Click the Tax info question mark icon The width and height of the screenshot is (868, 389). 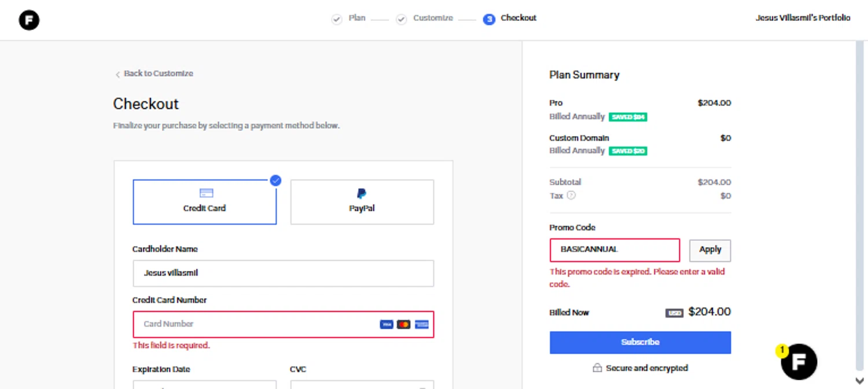point(571,196)
